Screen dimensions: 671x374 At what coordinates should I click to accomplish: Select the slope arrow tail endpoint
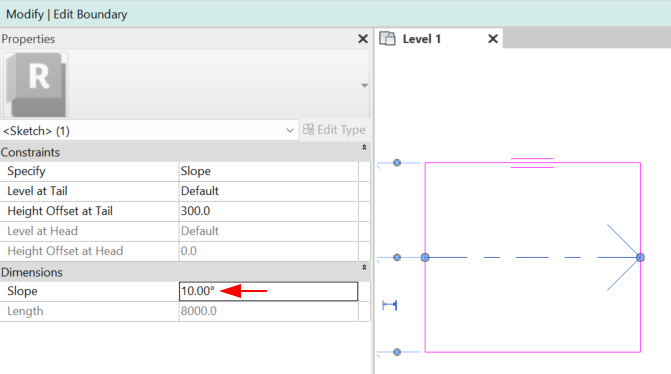click(425, 257)
